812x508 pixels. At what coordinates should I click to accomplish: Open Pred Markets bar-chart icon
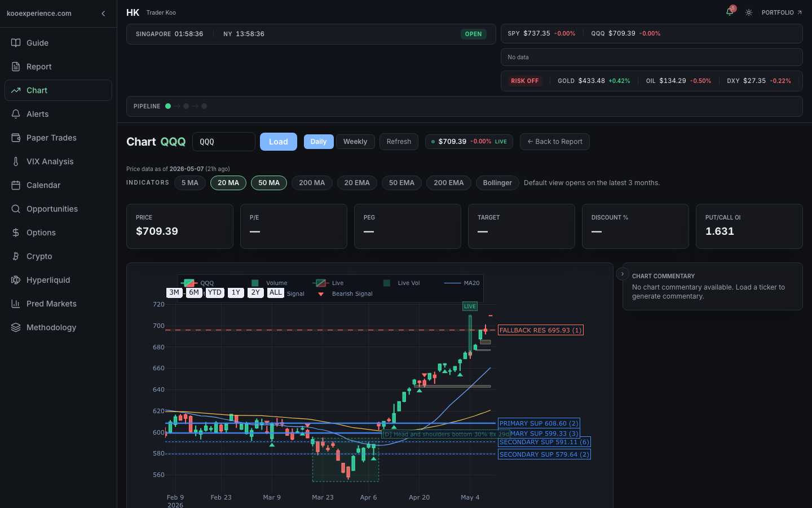(16, 304)
